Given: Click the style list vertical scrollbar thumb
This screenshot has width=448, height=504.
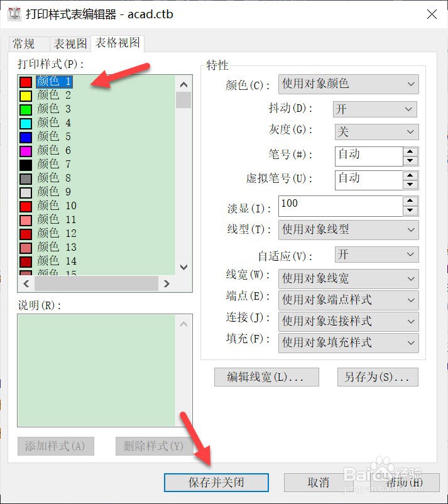Looking at the screenshot, I should pyautogui.click(x=183, y=100).
